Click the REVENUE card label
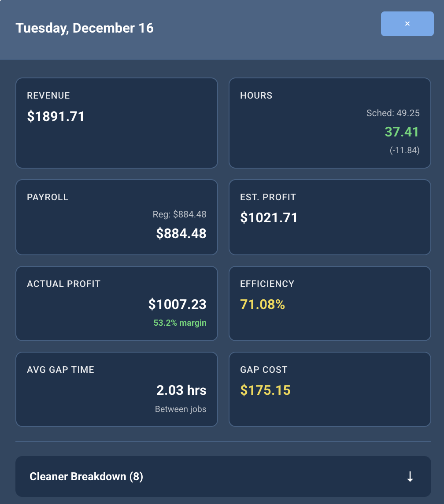The height and width of the screenshot is (504, 444). point(48,96)
